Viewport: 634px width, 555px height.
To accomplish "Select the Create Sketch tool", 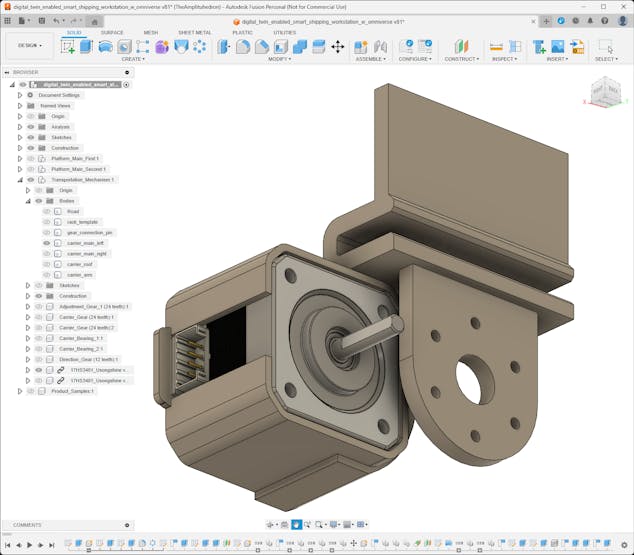I will tap(68, 46).
